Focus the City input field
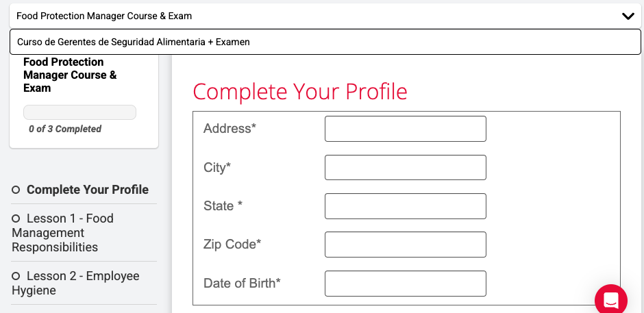Image resolution: width=644 pixels, height=313 pixels. (406, 167)
